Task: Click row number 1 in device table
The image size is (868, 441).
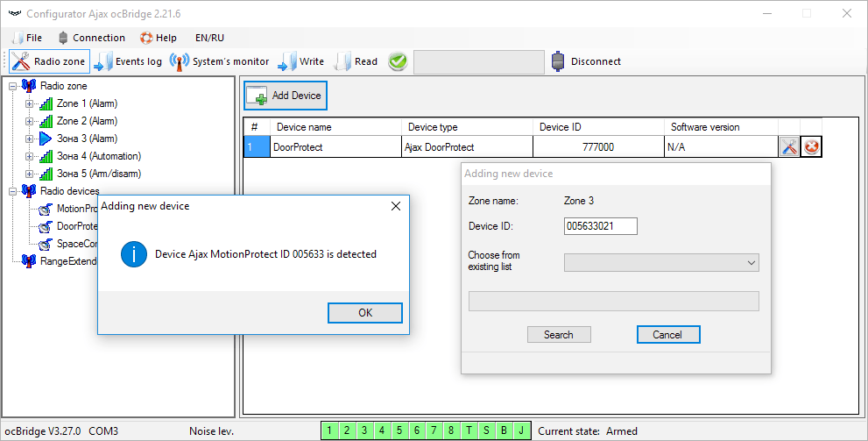Action: coord(257,146)
